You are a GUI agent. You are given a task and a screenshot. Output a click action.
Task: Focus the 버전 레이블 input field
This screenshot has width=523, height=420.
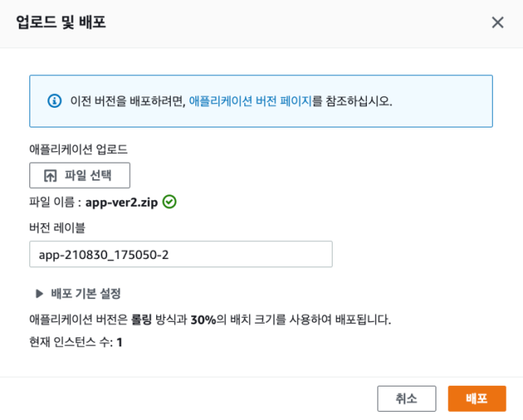(x=181, y=254)
